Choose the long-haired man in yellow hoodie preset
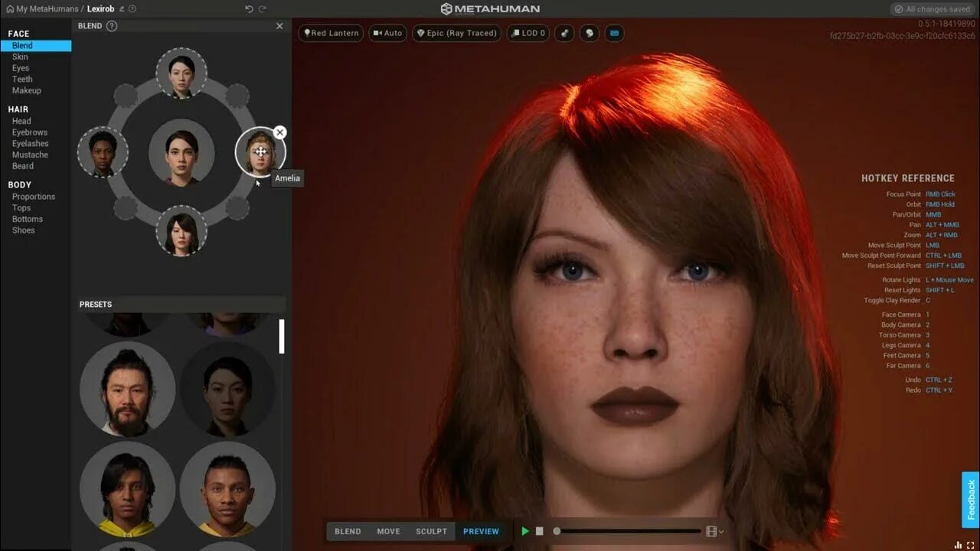 point(127,489)
